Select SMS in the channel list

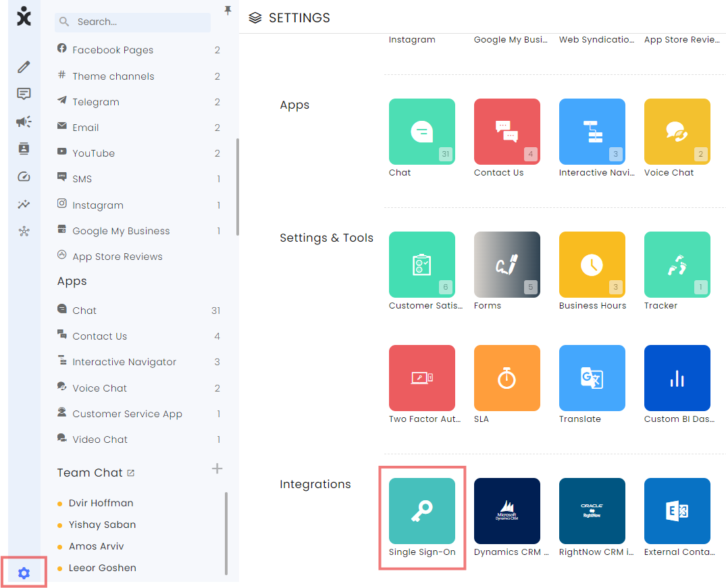pos(138,179)
